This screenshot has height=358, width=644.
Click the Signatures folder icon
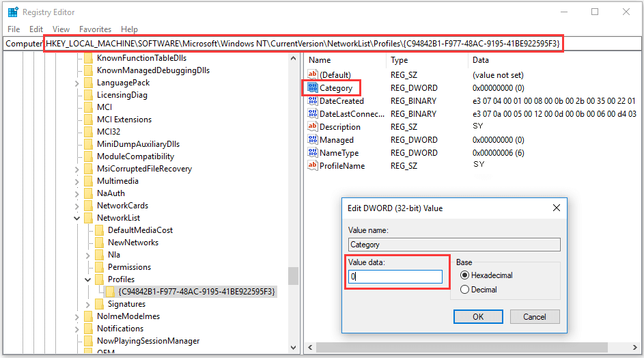pyautogui.click(x=100, y=304)
